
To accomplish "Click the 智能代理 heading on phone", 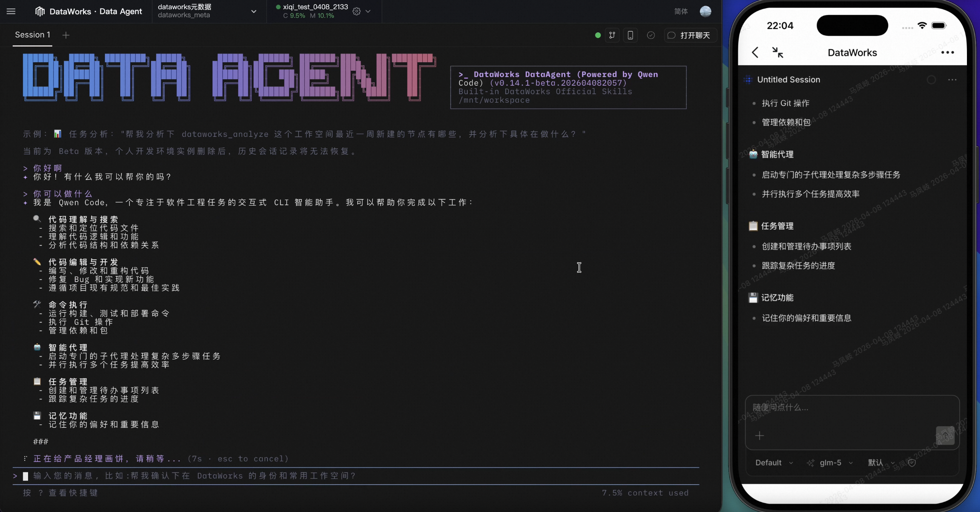I will tap(777, 155).
